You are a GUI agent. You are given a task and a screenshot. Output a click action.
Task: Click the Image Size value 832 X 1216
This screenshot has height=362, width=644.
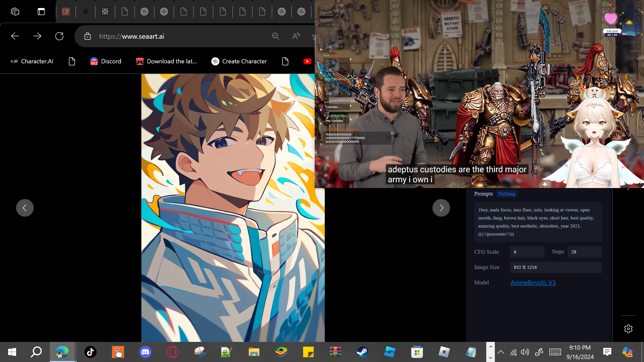[556, 267]
